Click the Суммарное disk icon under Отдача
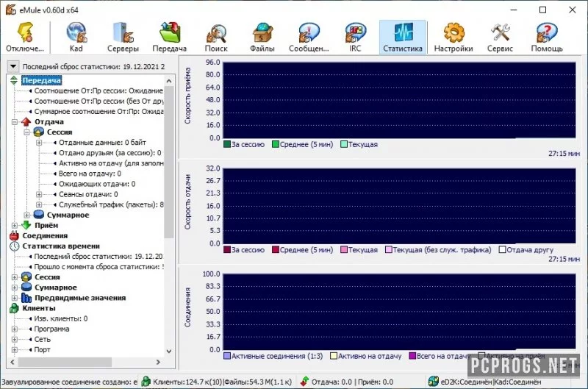Screen dimensions: 588x389 [x=39, y=215]
